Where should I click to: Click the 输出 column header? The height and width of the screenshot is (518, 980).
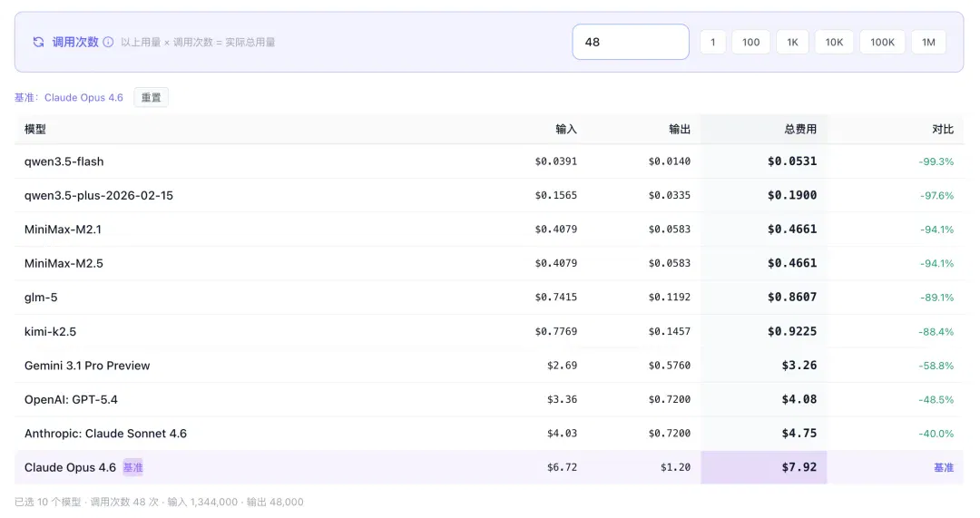click(680, 130)
